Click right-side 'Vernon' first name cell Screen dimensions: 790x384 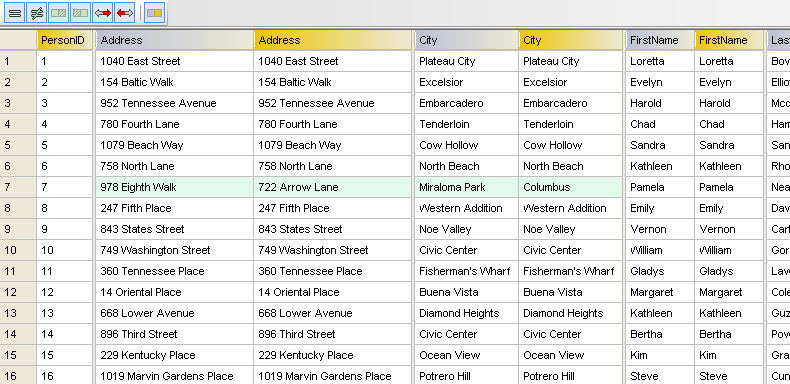coord(729,229)
